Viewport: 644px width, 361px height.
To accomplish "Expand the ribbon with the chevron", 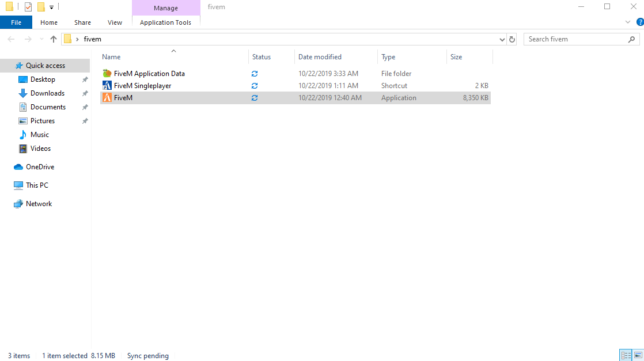I will 627,22.
